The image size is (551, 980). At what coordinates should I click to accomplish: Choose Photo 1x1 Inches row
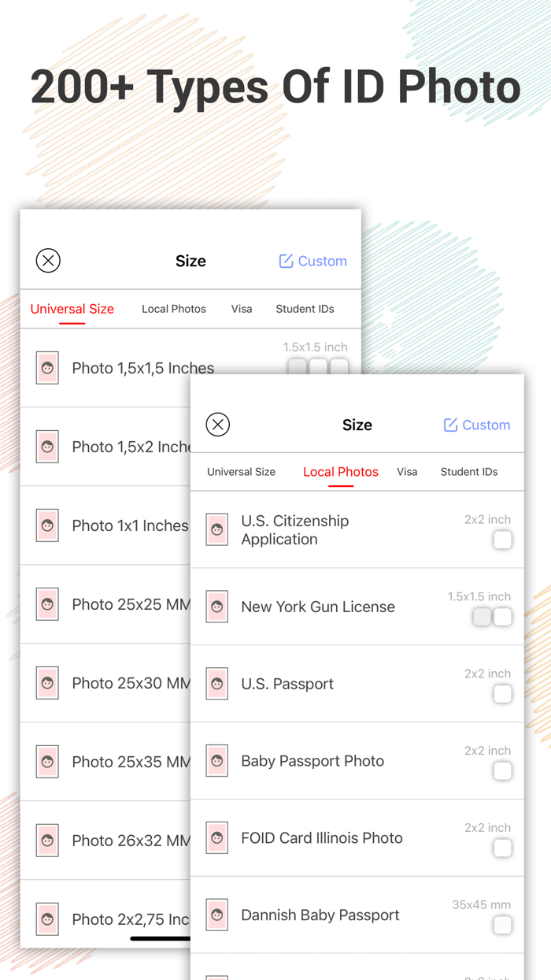pyautogui.click(x=105, y=525)
